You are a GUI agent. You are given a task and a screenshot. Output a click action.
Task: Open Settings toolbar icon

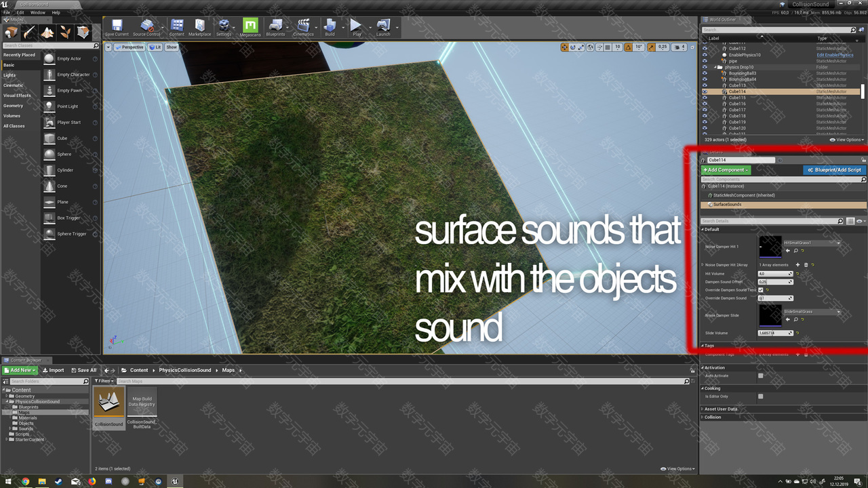(x=224, y=28)
